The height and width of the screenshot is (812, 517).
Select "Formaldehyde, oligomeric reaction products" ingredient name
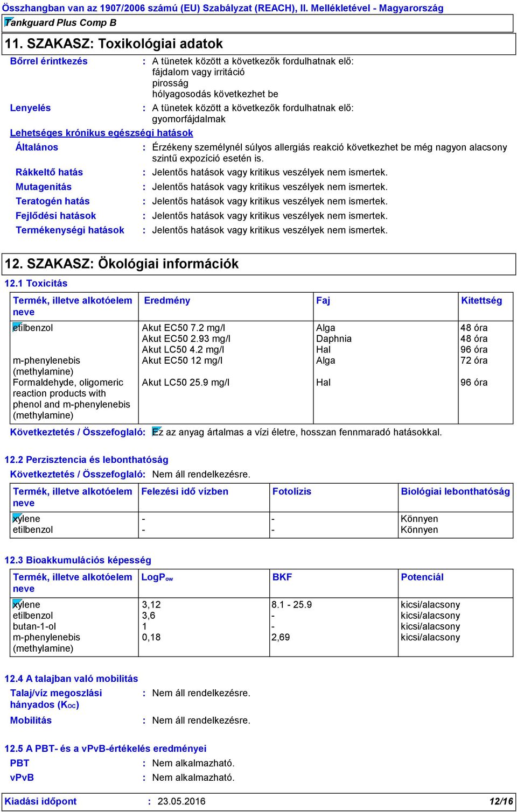[x=72, y=399]
